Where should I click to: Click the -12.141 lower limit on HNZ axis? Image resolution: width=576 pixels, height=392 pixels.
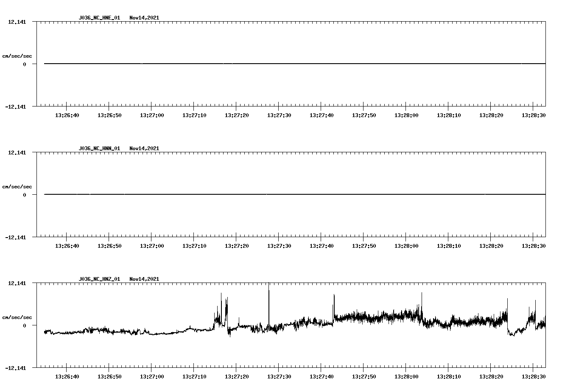(16, 368)
